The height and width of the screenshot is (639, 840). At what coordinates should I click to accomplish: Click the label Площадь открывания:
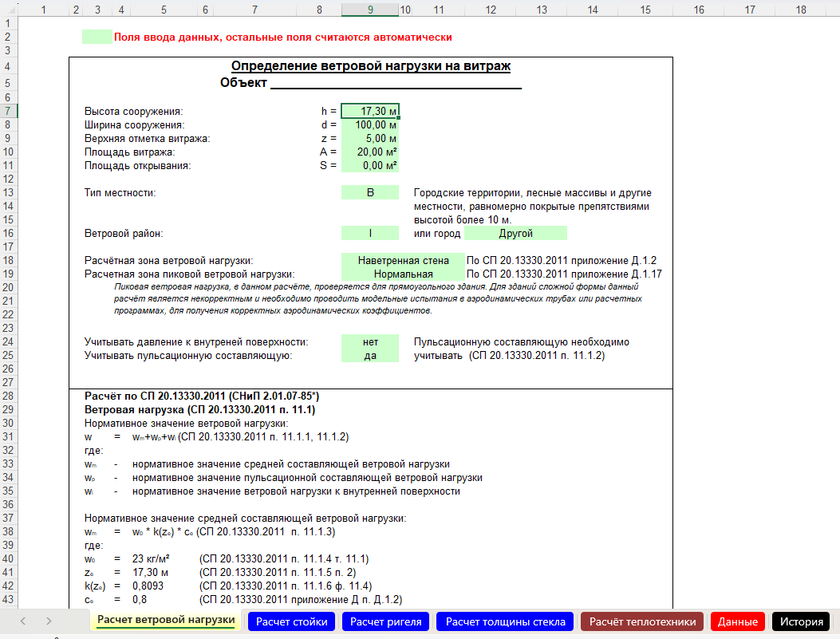coord(137,165)
